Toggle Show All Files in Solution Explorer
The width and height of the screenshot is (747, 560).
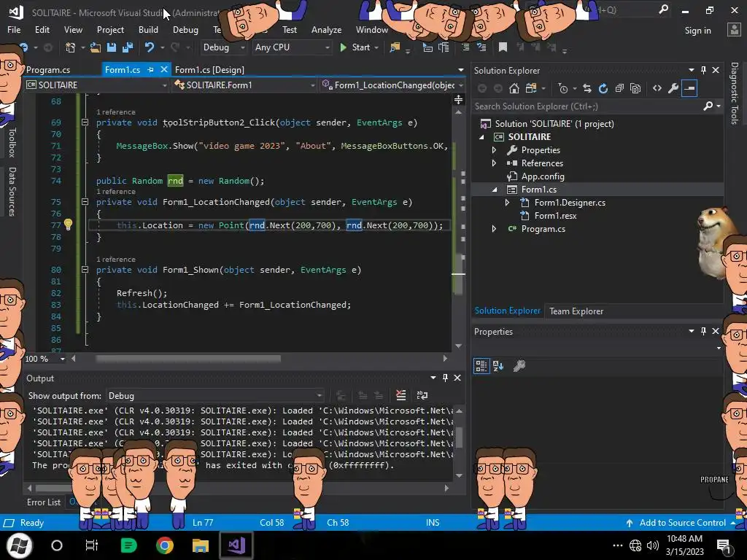pos(635,88)
